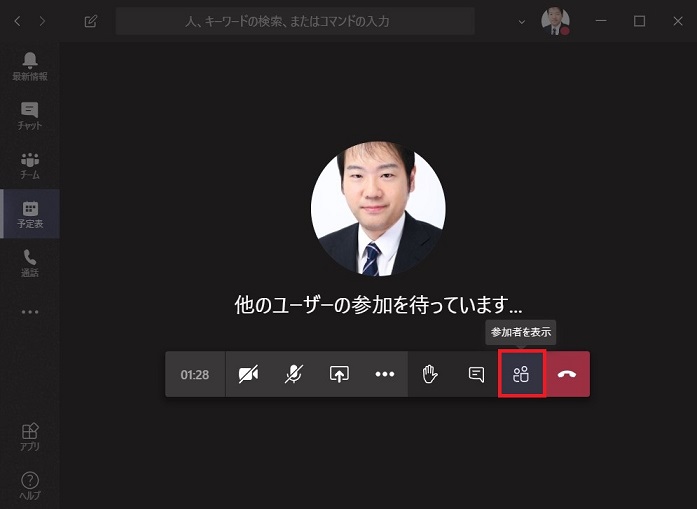The image size is (697, 509).
Task: Open the profile avatar menu
Action: point(555,20)
